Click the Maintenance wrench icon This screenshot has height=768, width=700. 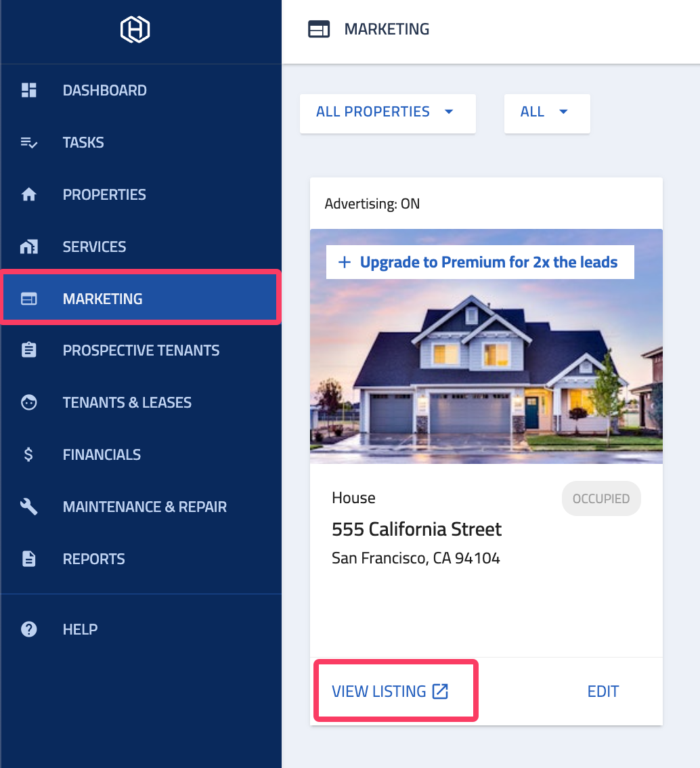coord(29,507)
